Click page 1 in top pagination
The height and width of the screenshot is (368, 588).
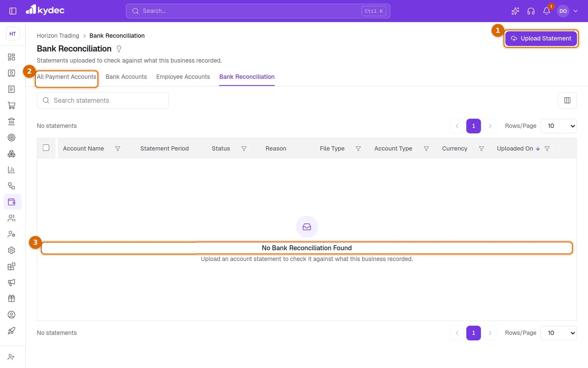tap(473, 126)
